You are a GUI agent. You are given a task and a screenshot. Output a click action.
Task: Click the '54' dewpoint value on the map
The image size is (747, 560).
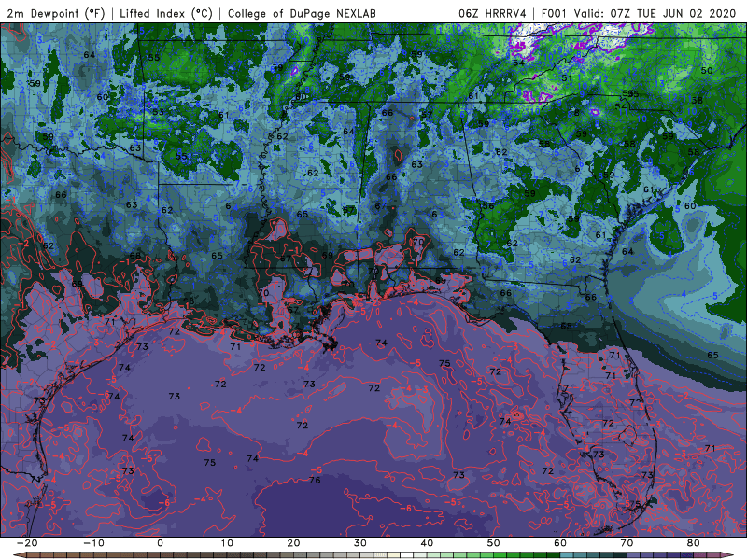518,63
